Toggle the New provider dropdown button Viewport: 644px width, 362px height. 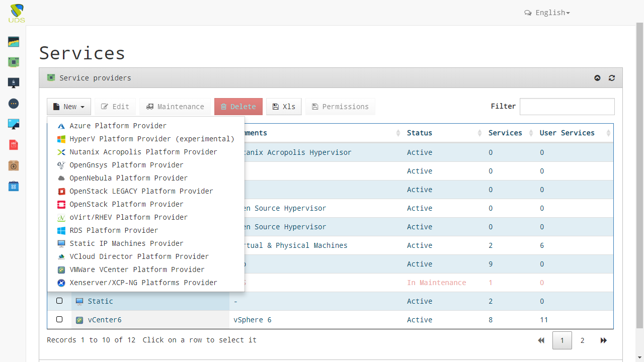click(x=69, y=107)
